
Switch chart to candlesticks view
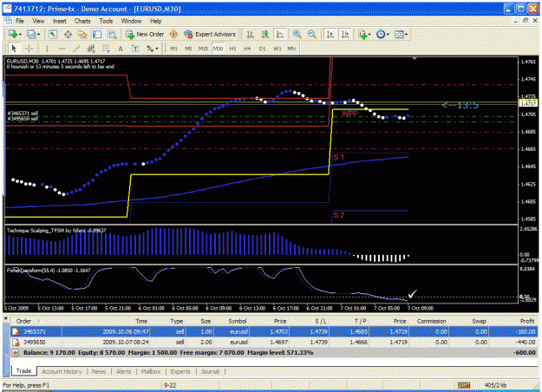coord(265,34)
